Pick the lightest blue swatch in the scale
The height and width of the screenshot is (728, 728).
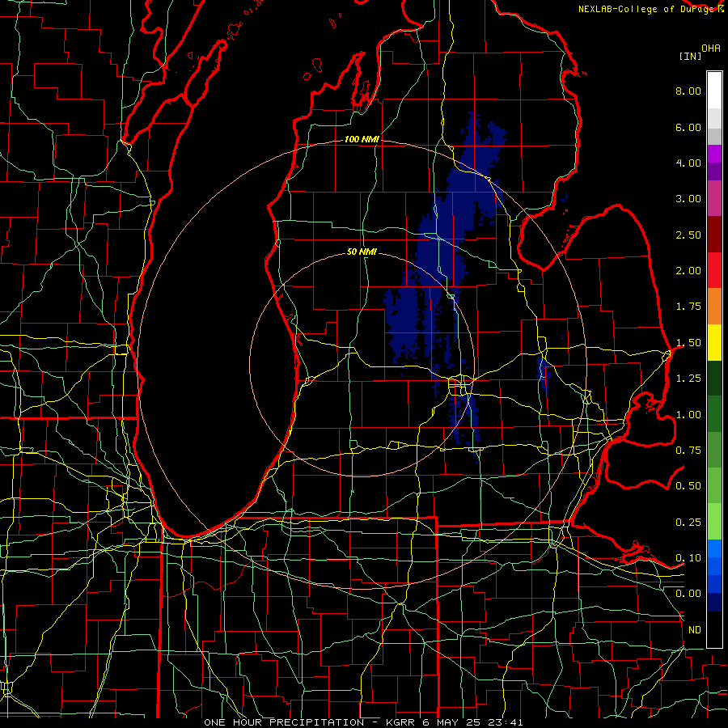[714, 548]
